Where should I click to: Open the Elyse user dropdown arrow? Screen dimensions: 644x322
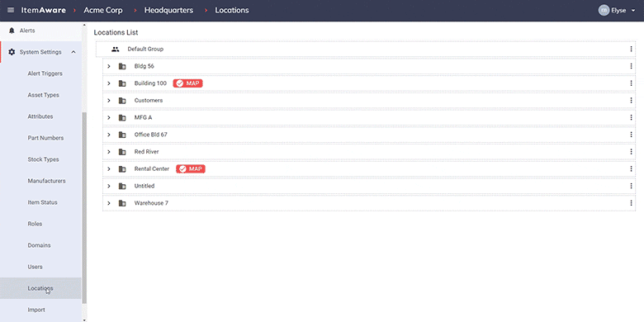[x=633, y=11]
